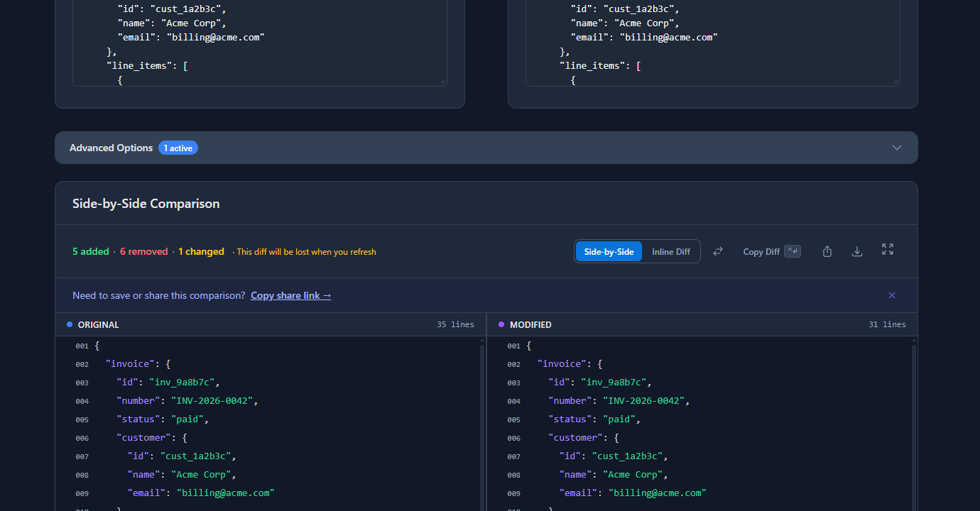
Task: Swap the original and modified panels
Action: coord(717,251)
